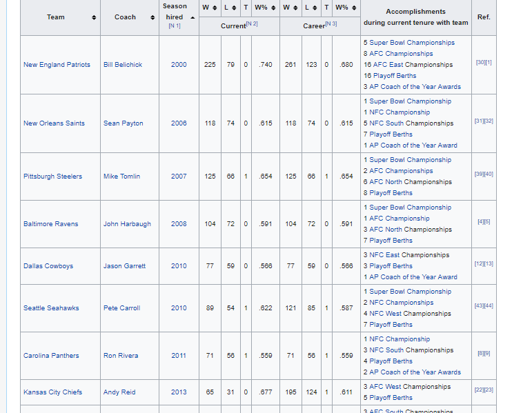
Task: Open Ron Rivera coach page
Action: coord(121,356)
